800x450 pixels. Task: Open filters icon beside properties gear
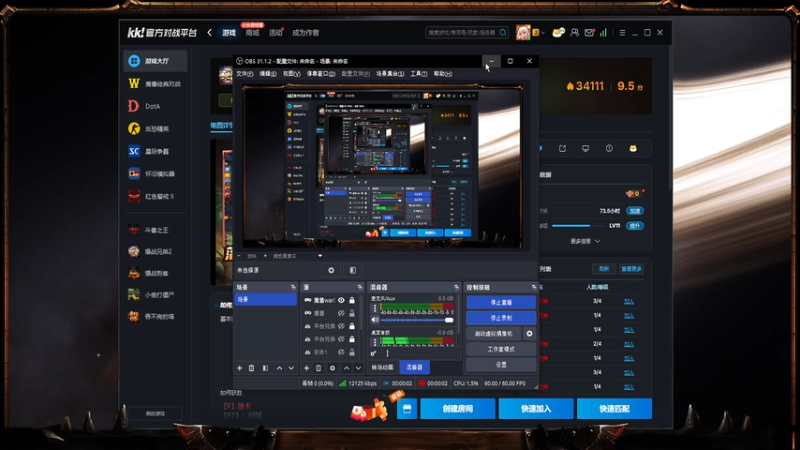[x=353, y=270]
